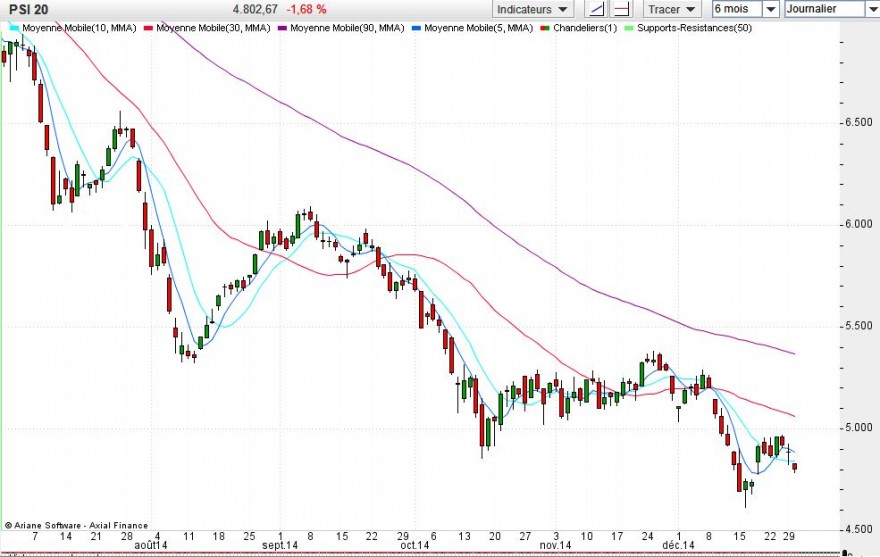Open the Indicateurs dropdown menu
880x557 pixels.
pyautogui.click(x=533, y=9)
